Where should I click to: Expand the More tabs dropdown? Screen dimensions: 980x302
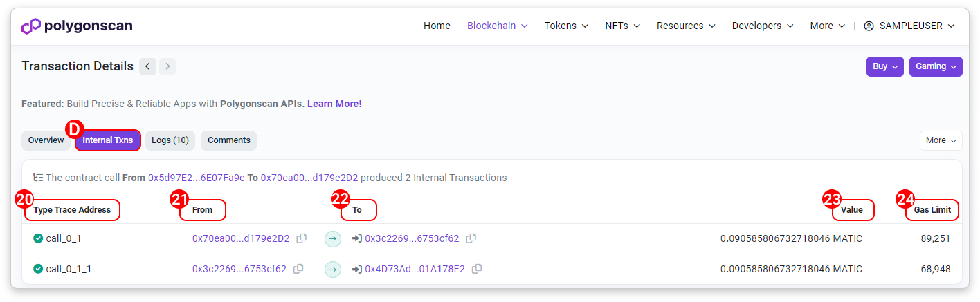[x=941, y=140]
